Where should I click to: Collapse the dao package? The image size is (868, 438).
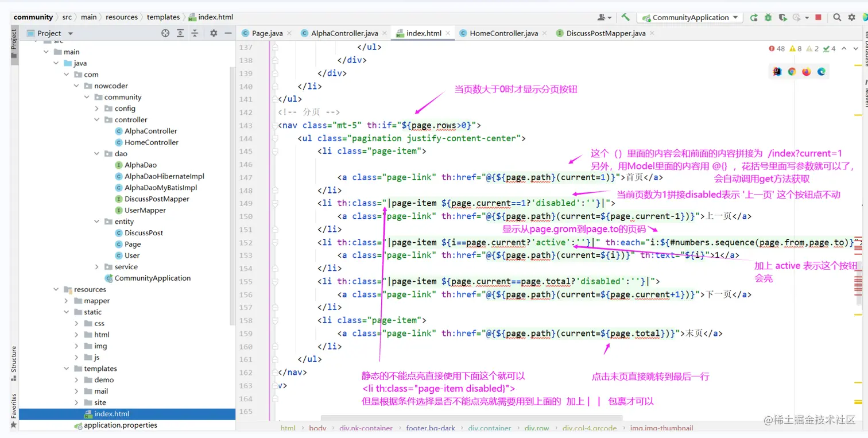tap(97, 154)
